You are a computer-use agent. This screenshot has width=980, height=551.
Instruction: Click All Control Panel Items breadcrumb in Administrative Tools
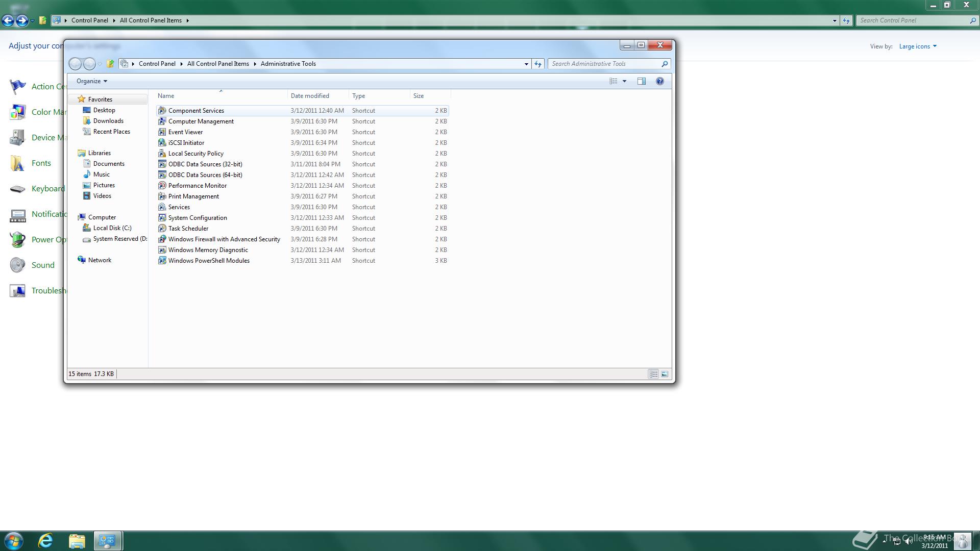click(218, 64)
